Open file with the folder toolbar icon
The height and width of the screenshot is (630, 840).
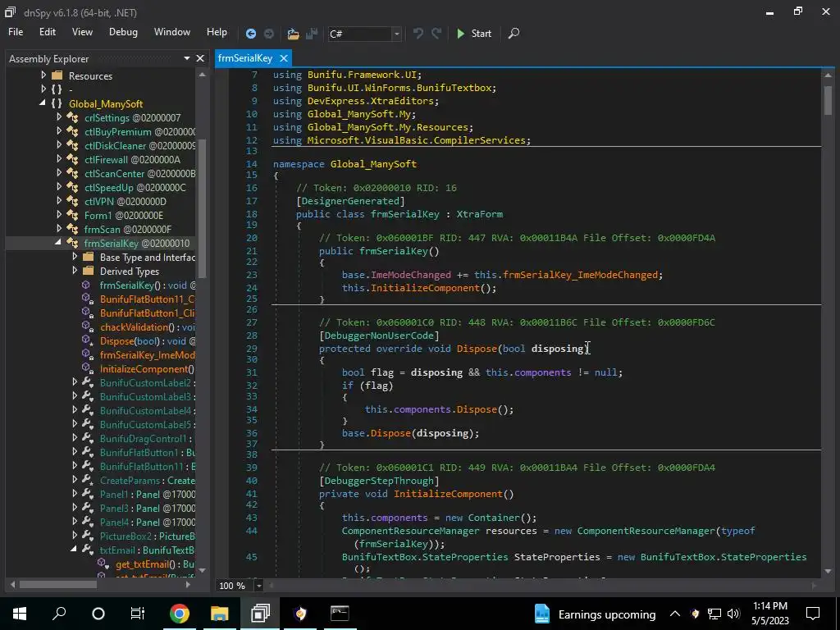click(x=293, y=34)
